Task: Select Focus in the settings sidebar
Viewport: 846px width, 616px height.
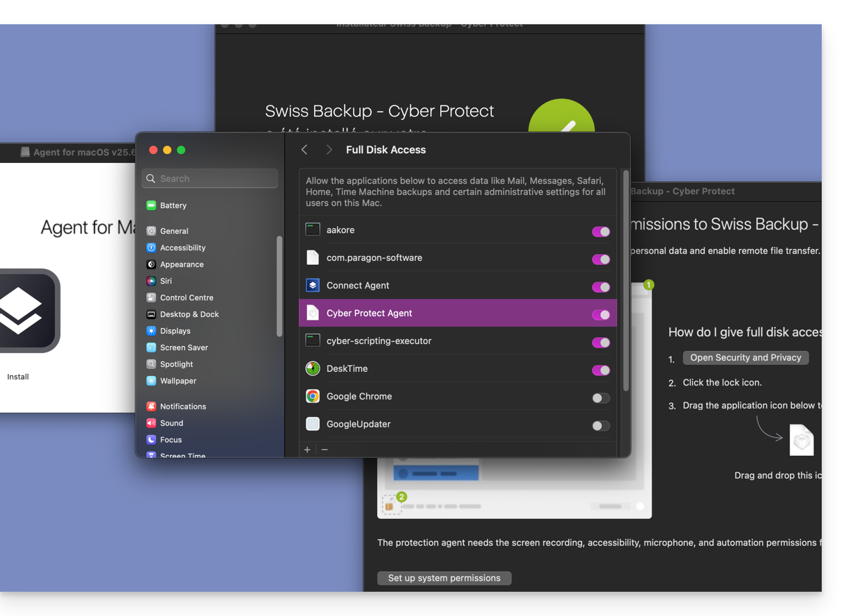Action: (164, 440)
